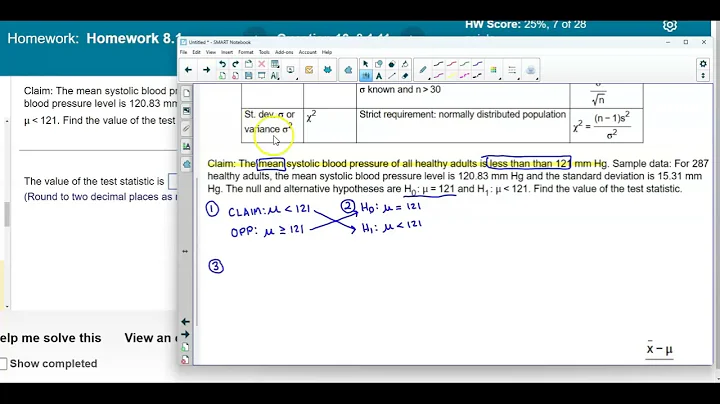Click the Paste clipboard icon
The height and width of the screenshot is (404, 720).
click(248, 64)
